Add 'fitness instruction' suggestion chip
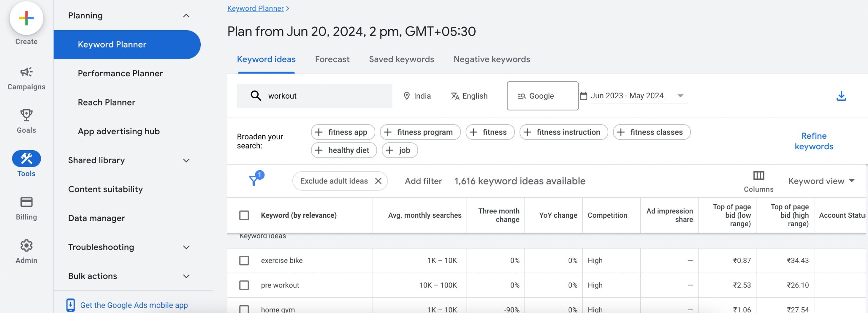The width and height of the screenshot is (868, 313). pyautogui.click(x=564, y=132)
